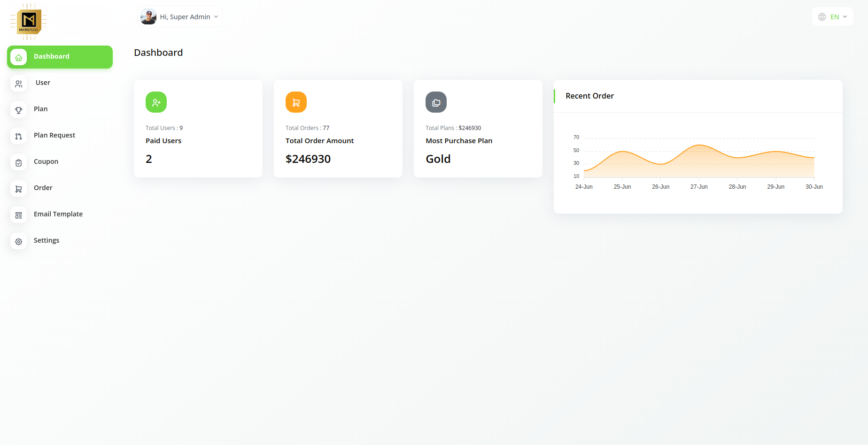The image size is (868, 445).
Task: Click the Plan Request pull-request icon
Action: 18,136
